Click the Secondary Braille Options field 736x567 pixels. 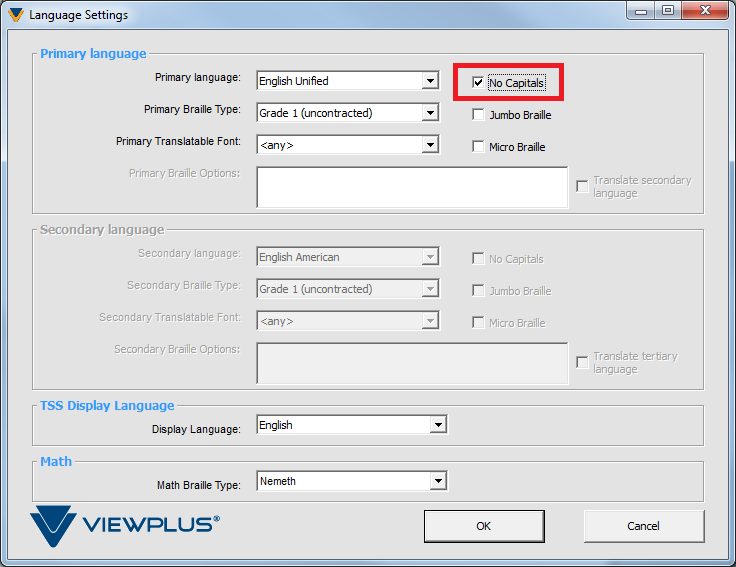(x=412, y=363)
